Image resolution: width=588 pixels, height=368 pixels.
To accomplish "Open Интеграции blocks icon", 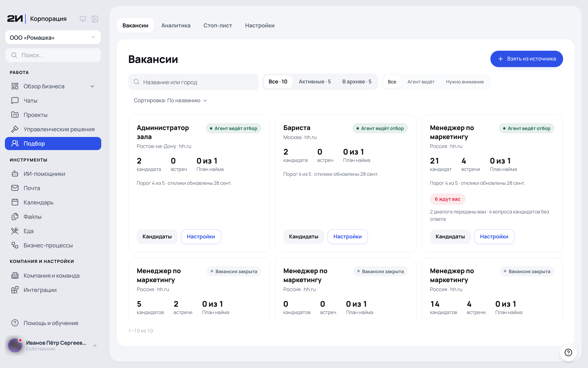I will point(15,290).
